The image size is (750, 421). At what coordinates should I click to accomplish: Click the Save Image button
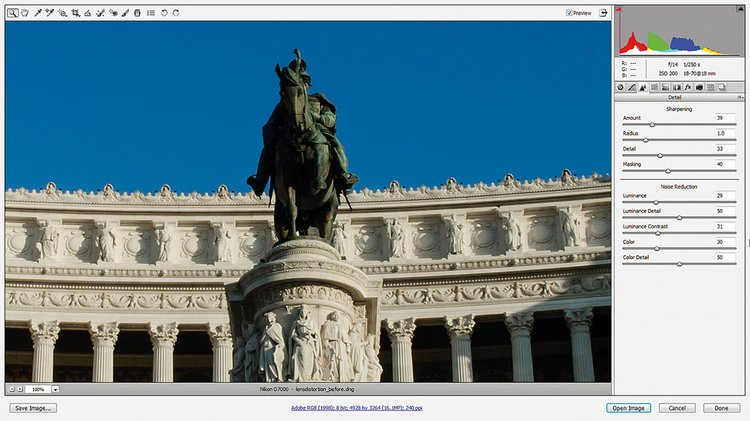(x=33, y=408)
